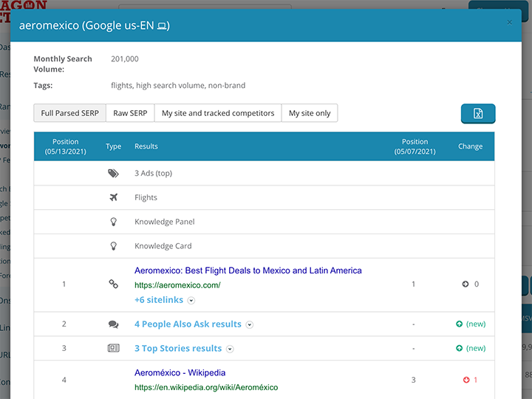Click the Flights airplane type icon

point(113,197)
